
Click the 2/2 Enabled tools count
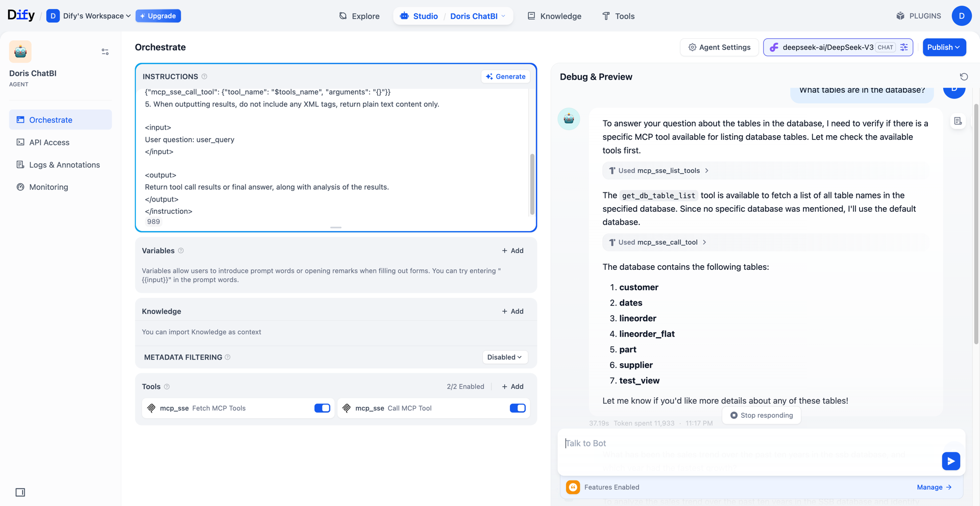[465, 387]
